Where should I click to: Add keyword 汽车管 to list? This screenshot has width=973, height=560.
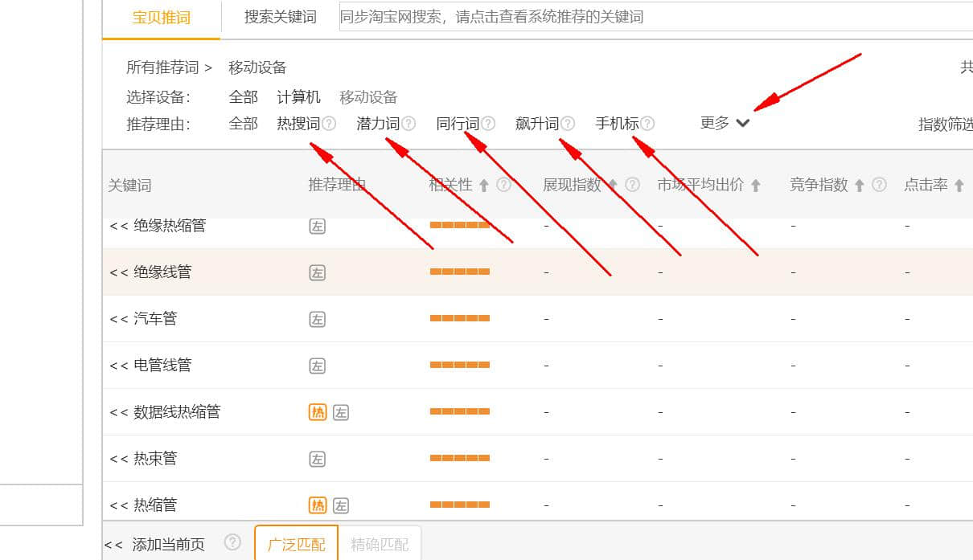[x=119, y=319]
